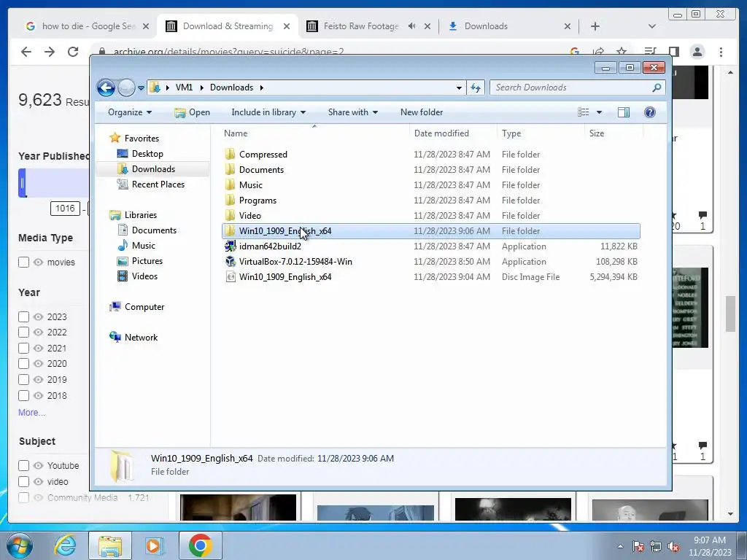747x560 pixels.
Task: Mute audio icon on Feisto Raw Footage tab
Action: click(411, 26)
